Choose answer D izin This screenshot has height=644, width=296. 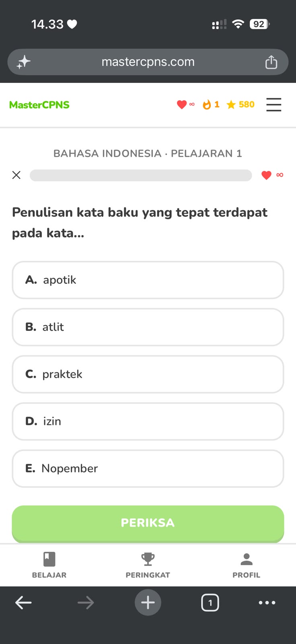[x=148, y=421]
